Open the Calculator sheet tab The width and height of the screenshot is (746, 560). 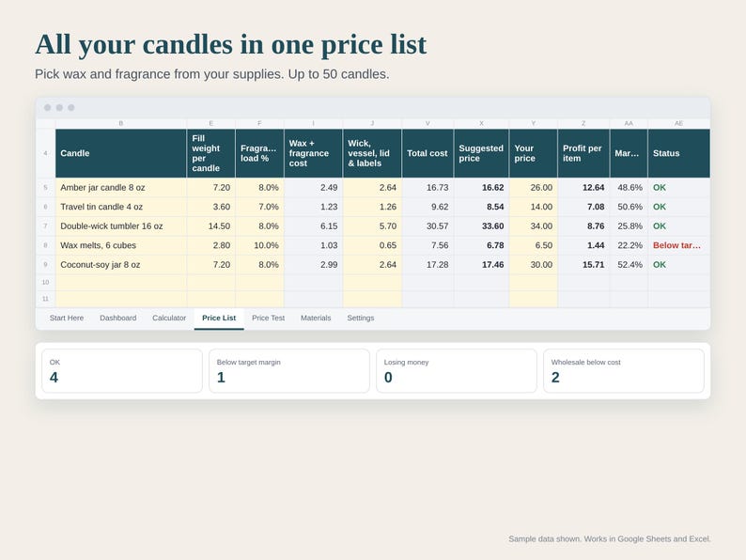click(169, 318)
